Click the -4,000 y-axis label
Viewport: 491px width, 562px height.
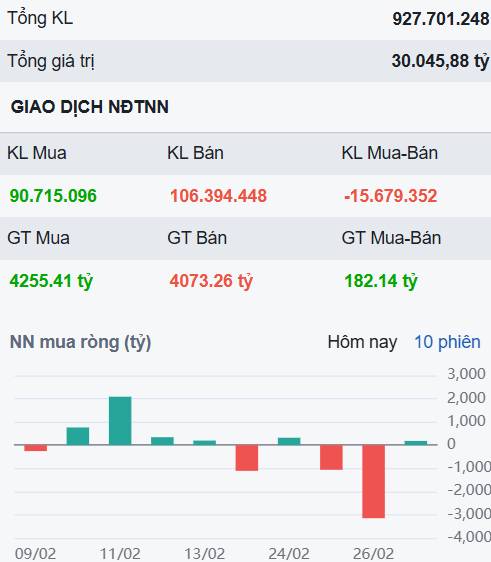pos(469,537)
